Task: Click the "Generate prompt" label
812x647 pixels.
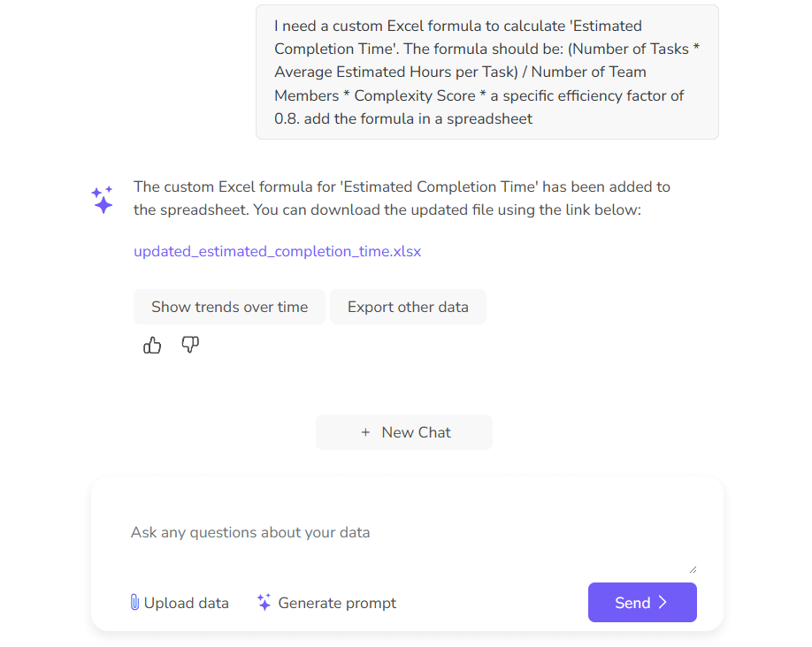Action: coord(337,602)
